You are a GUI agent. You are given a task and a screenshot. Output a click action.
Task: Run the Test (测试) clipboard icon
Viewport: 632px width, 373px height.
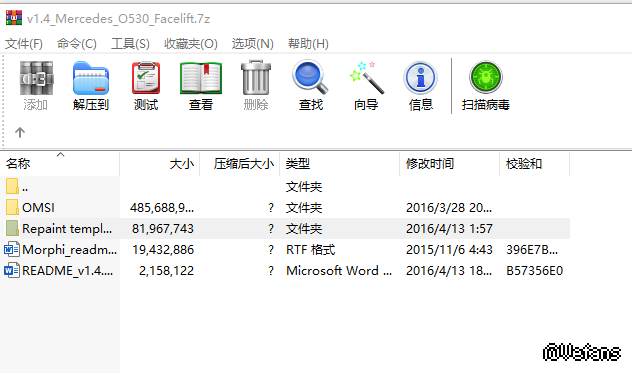pyautogui.click(x=146, y=78)
